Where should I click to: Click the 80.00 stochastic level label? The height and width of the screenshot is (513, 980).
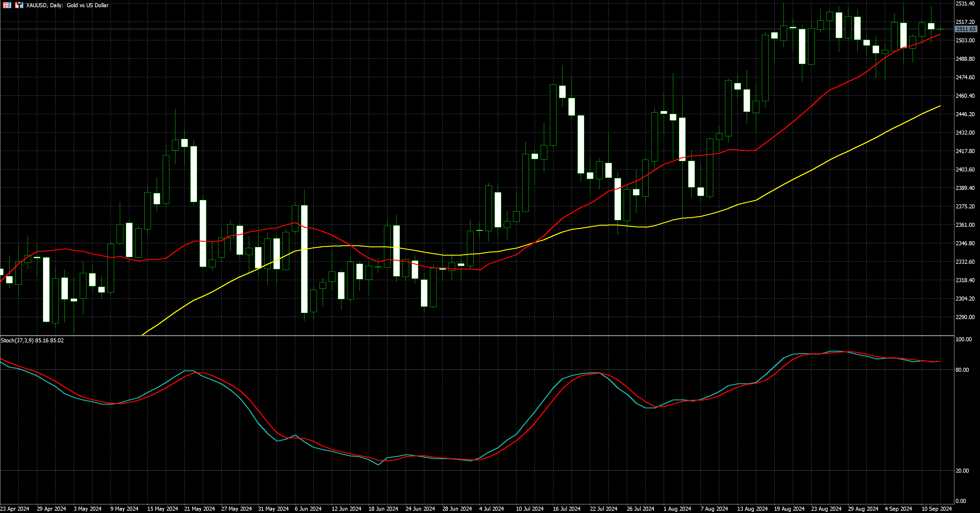tap(962, 369)
